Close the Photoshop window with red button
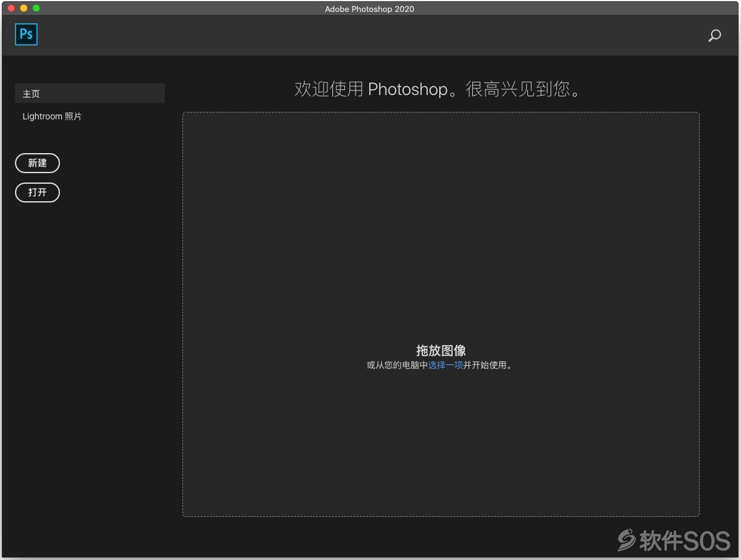741x560 pixels. (x=11, y=8)
